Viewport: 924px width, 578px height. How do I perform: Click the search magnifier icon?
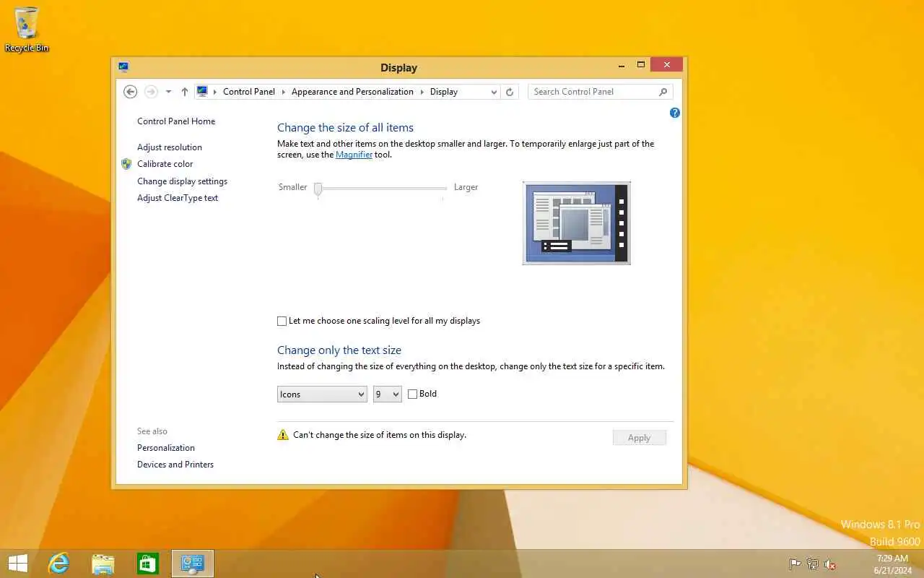(x=663, y=92)
